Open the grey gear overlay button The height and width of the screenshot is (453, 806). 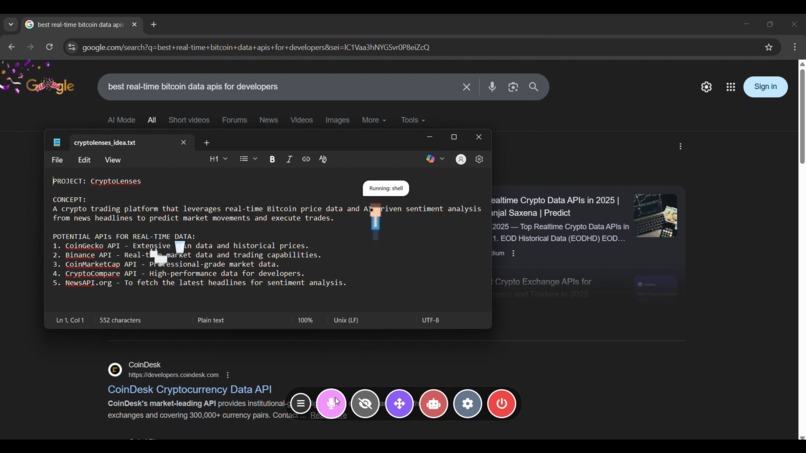pos(467,404)
